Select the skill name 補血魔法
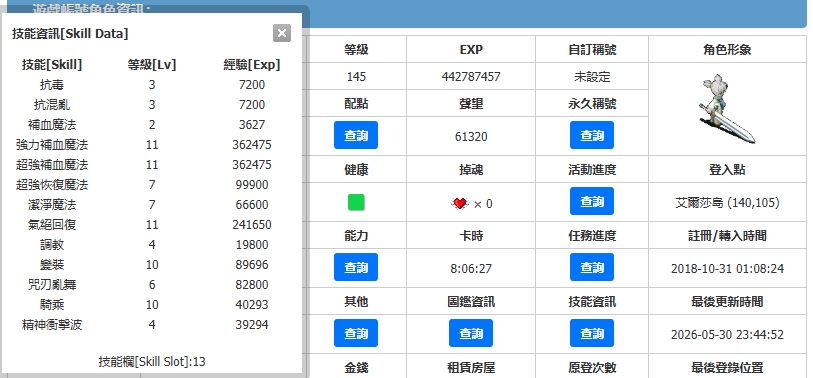 pyautogui.click(x=52, y=125)
